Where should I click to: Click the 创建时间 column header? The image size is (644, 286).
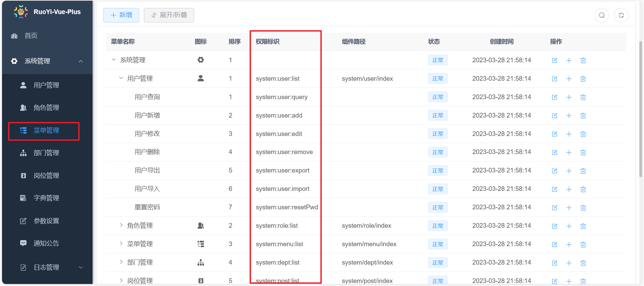coord(502,42)
